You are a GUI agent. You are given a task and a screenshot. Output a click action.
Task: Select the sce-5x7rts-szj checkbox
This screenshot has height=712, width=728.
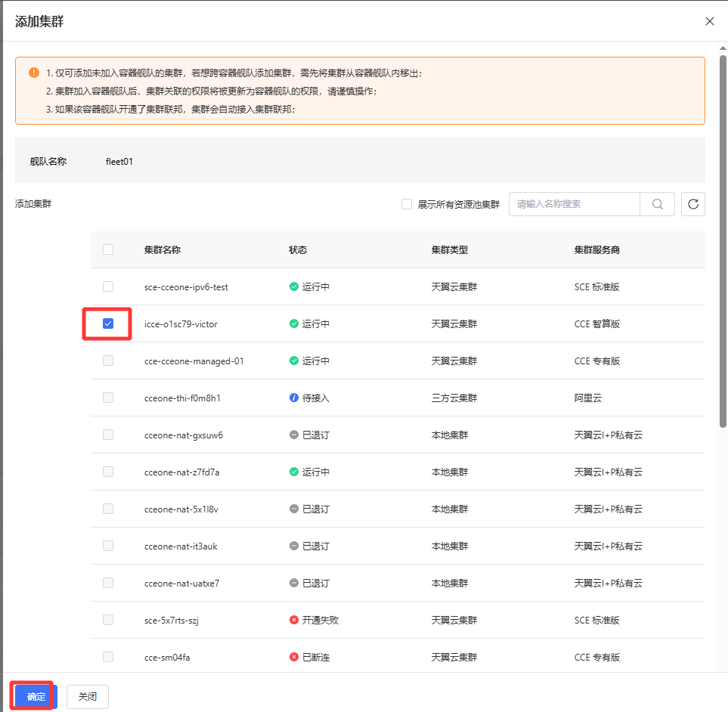[x=108, y=620]
